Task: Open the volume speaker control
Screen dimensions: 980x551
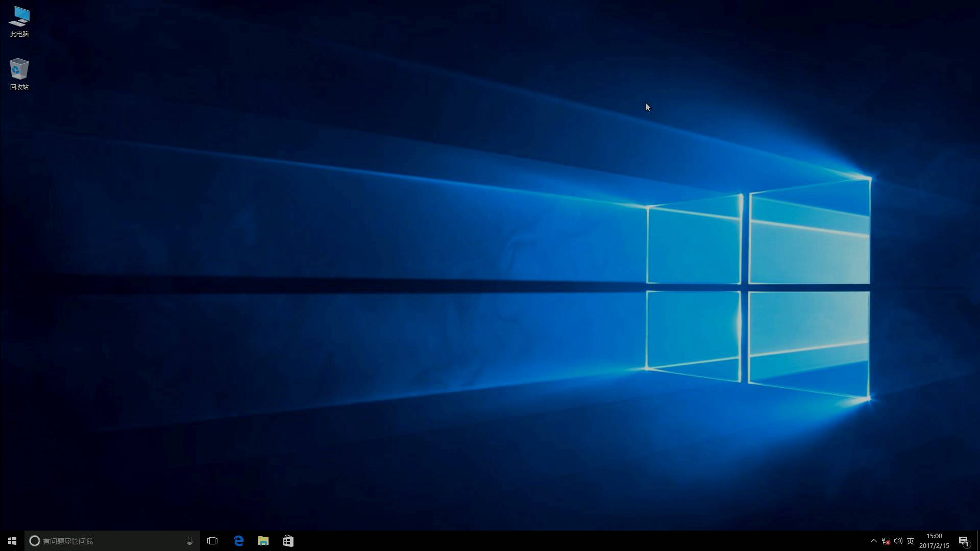Action: tap(898, 541)
